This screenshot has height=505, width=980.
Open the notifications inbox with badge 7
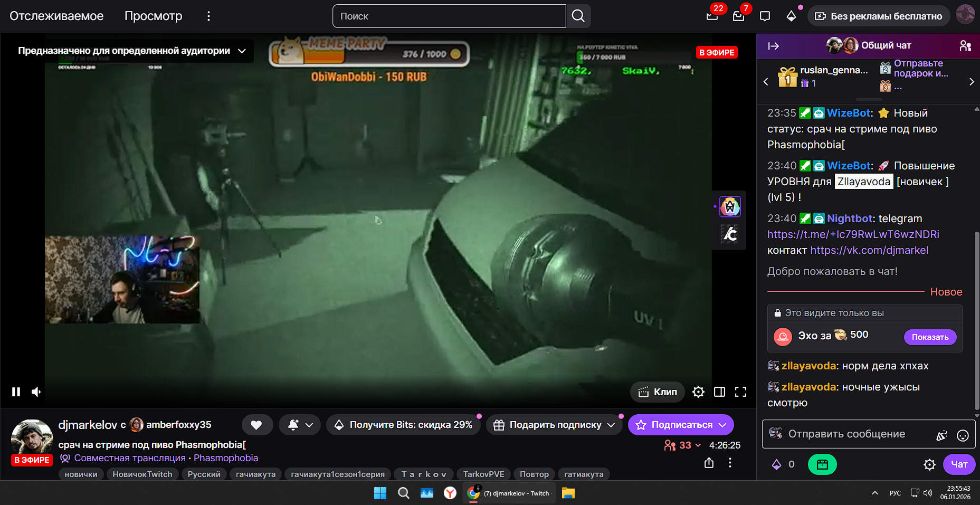pyautogui.click(x=738, y=16)
